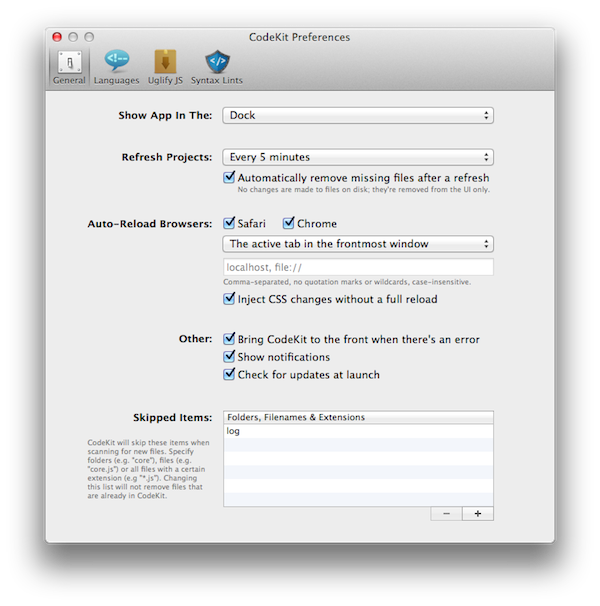600x606 pixels.
Task: Open the Syntax Lints preferences pane
Action: click(216, 67)
